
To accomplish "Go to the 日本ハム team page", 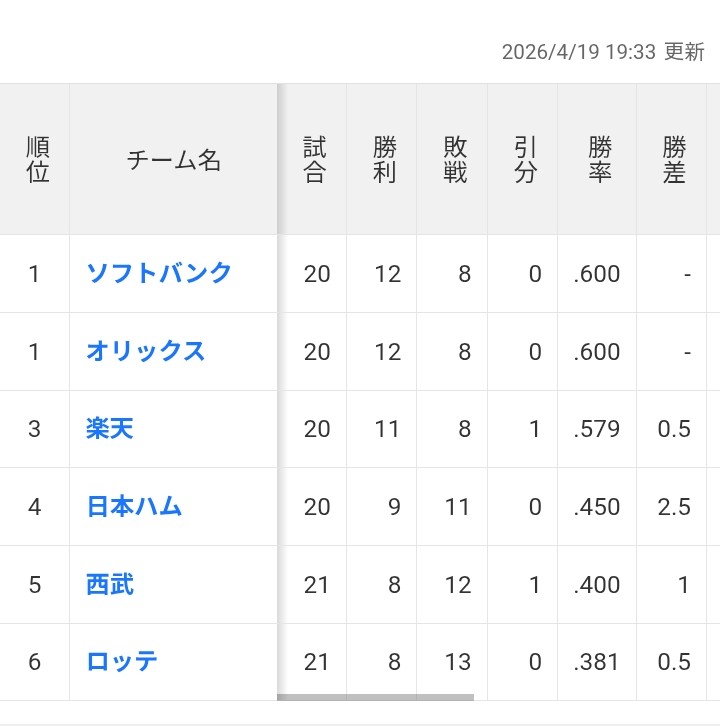I will [134, 507].
